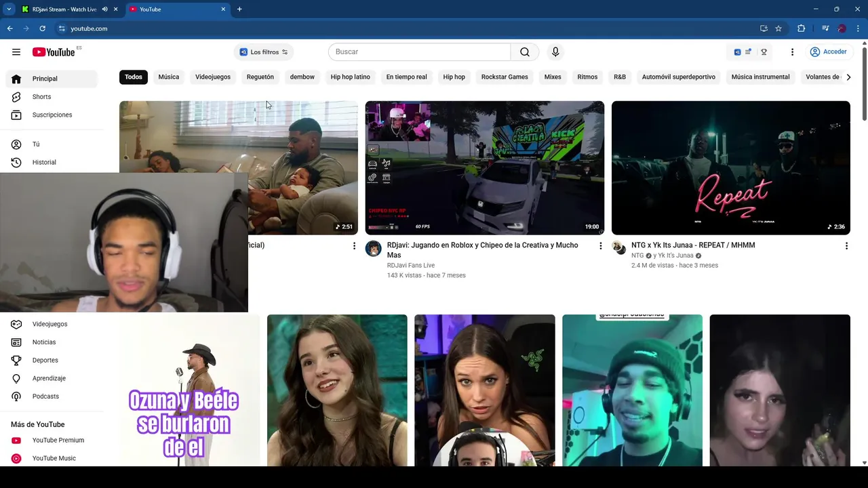Select the R&B chip
Viewport: 868px width, 488px height.
coord(620,77)
